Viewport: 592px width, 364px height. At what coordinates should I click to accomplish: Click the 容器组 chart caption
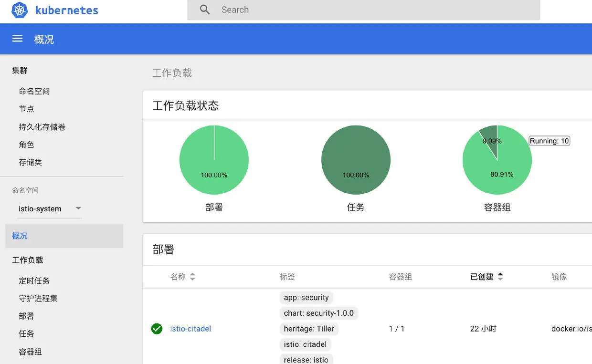coord(497,208)
